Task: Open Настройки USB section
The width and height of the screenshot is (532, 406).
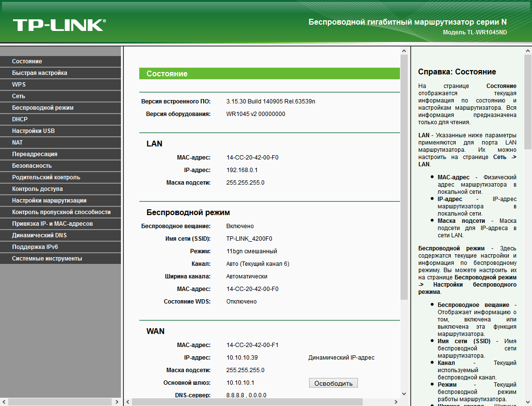Action: click(x=60, y=131)
